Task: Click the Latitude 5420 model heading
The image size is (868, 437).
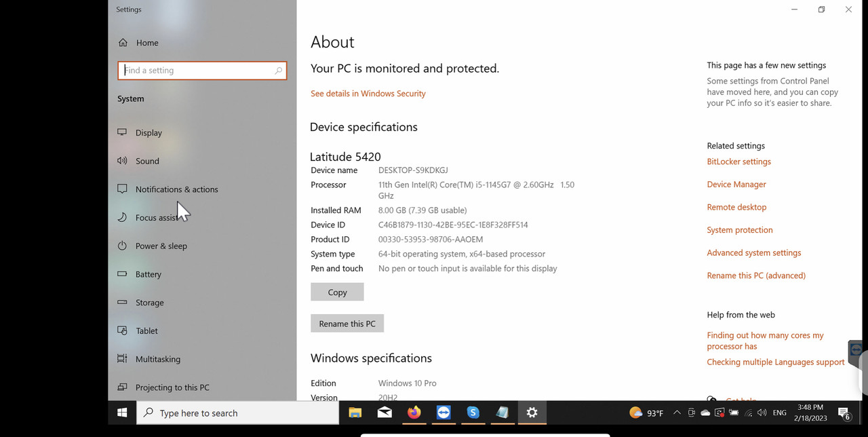Action: (345, 157)
